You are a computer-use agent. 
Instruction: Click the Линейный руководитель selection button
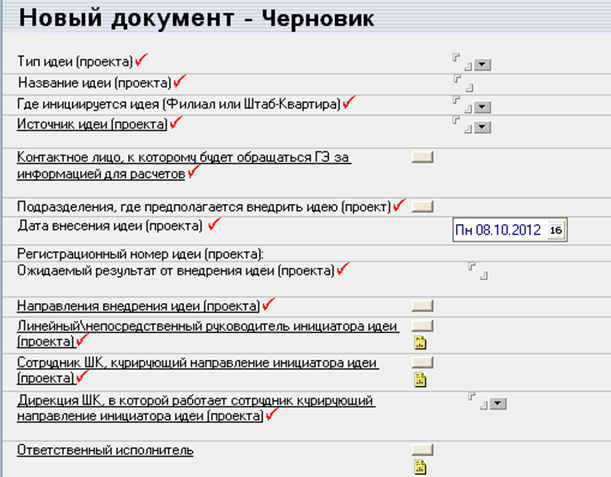422,326
